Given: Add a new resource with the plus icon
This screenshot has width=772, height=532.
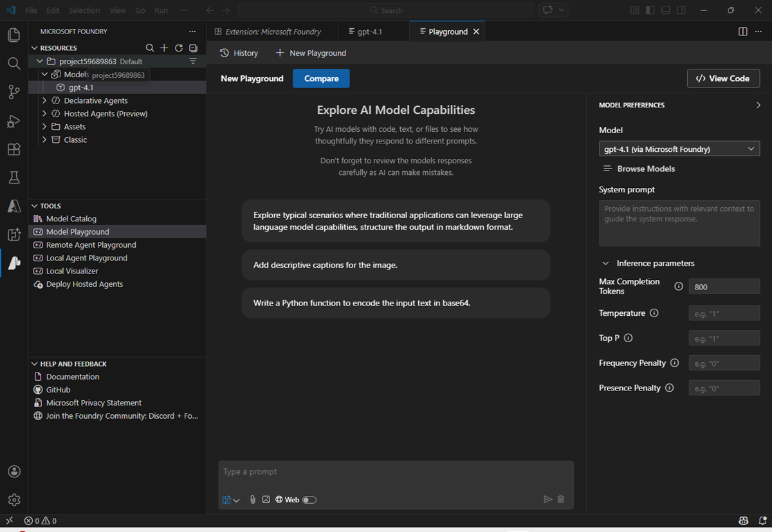Looking at the screenshot, I should 164,48.
